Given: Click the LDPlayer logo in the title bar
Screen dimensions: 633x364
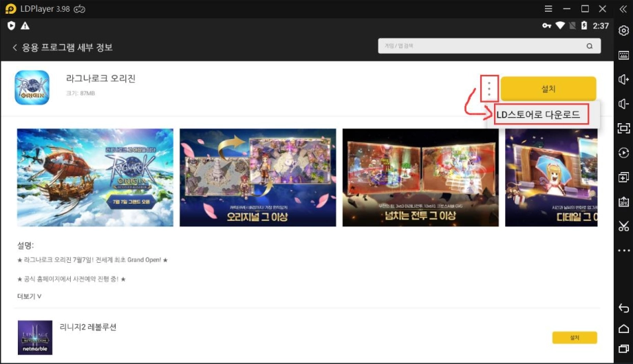Looking at the screenshot, I should pos(11,9).
